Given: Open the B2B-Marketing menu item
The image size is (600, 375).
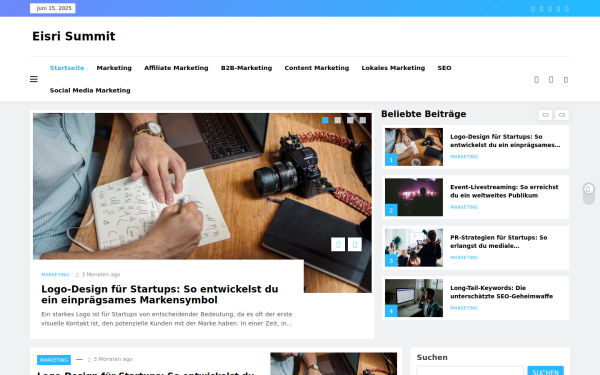Looking at the screenshot, I should 246,68.
